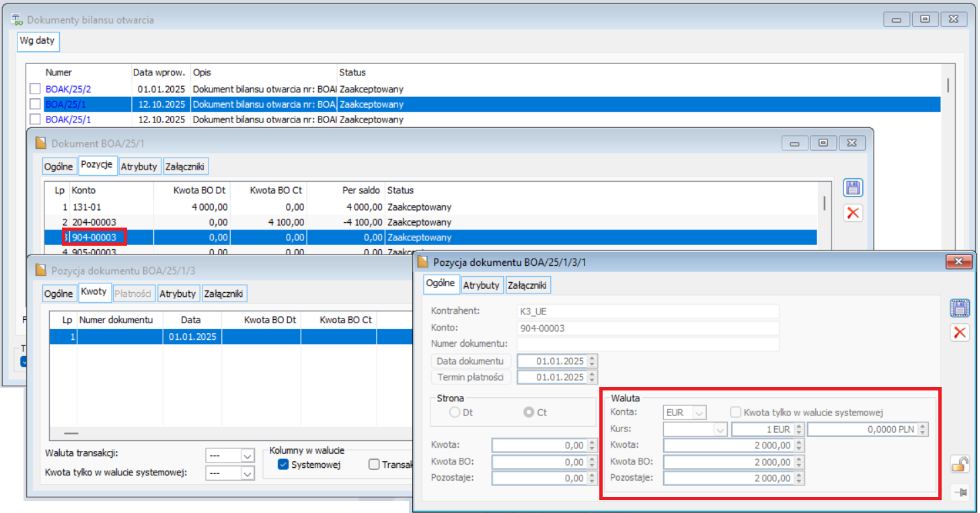
Task: Expand the Kurs type dropdown
Action: pyautogui.click(x=720, y=430)
